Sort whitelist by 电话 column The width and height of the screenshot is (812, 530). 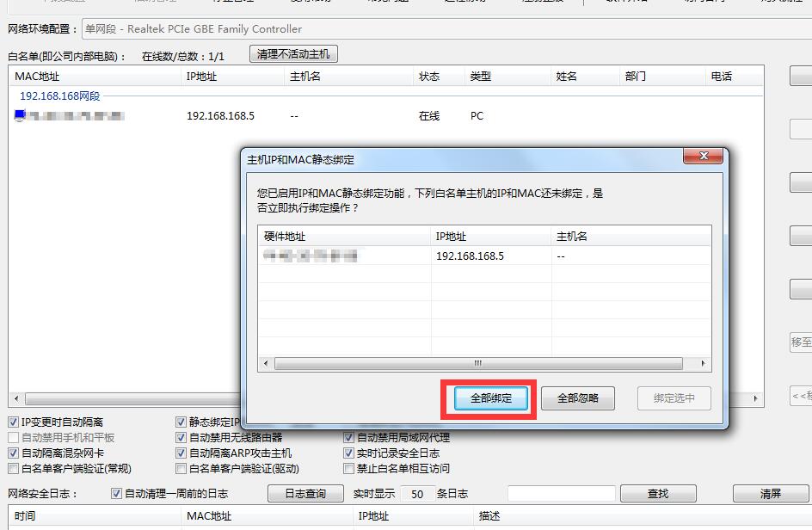point(735,77)
